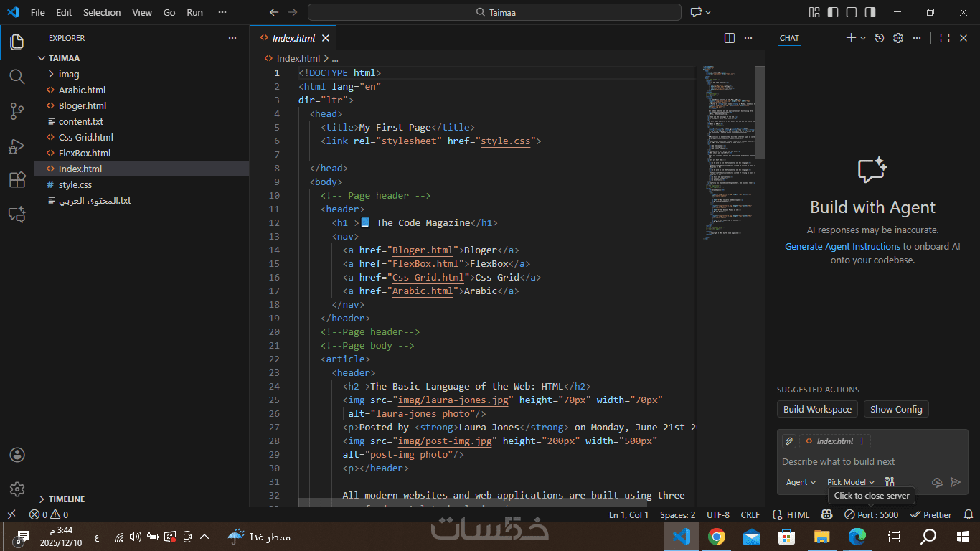The image size is (980, 551).
Task: Open the Agent mode dropdown
Action: 801,482
